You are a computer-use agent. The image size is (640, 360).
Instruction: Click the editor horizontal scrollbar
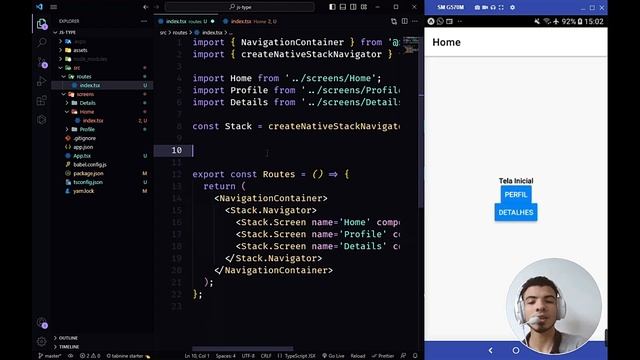tap(242, 349)
